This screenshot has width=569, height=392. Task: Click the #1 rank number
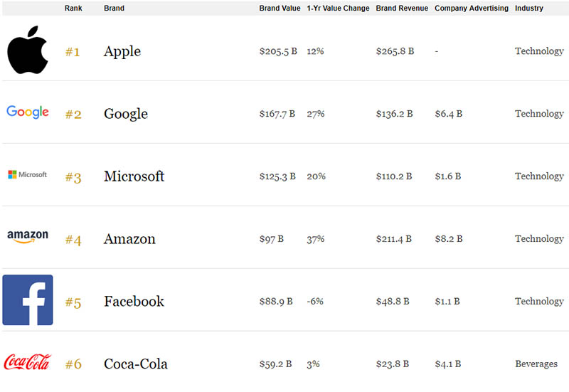click(x=73, y=52)
